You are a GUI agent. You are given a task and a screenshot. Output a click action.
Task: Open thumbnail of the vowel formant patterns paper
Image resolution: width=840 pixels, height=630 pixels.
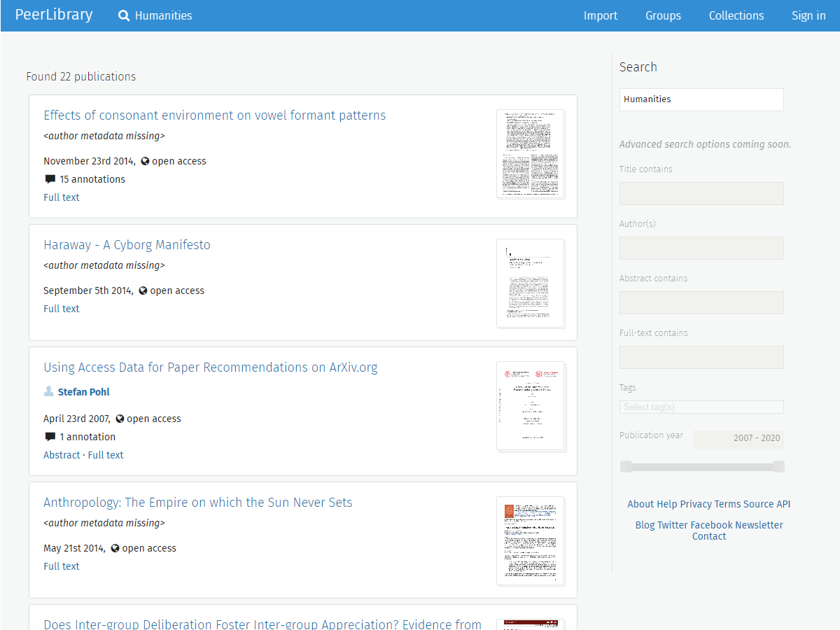pos(530,154)
